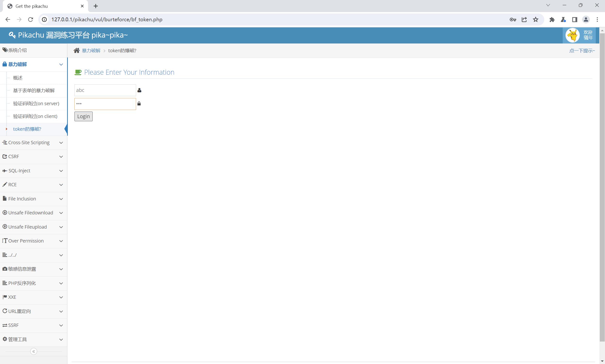Collapse the '暴力破解' sidebar section
This screenshot has height=364, width=605.
[34, 65]
